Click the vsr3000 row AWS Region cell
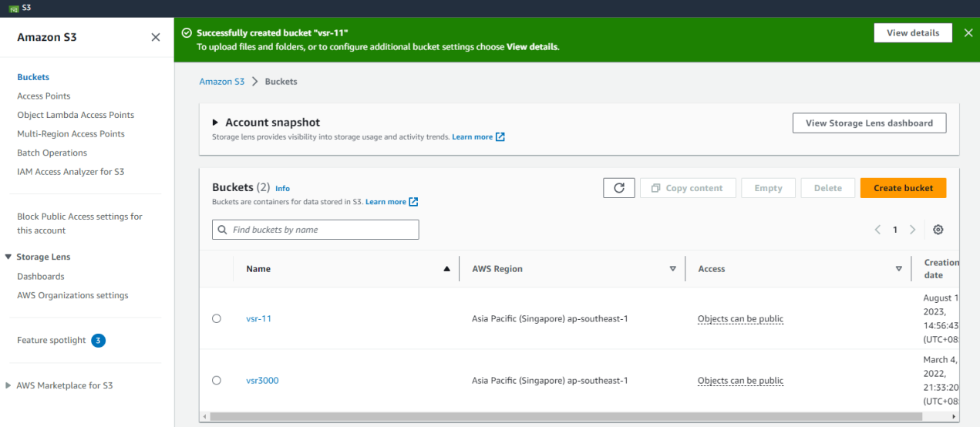 (x=571, y=380)
